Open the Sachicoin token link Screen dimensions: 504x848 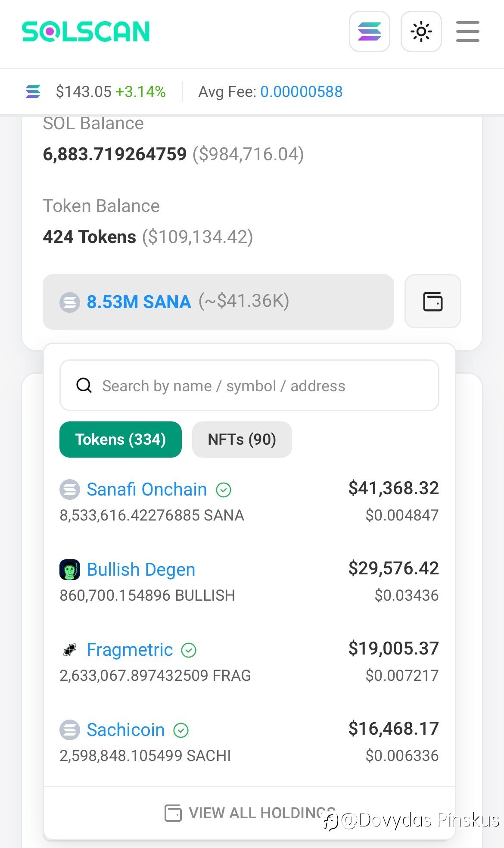(x=126, y=730)
